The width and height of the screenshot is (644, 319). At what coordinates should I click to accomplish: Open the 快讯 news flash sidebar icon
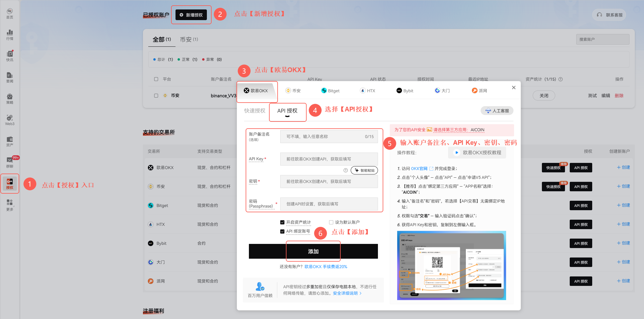pyautogui.click(x=10, y=56)
